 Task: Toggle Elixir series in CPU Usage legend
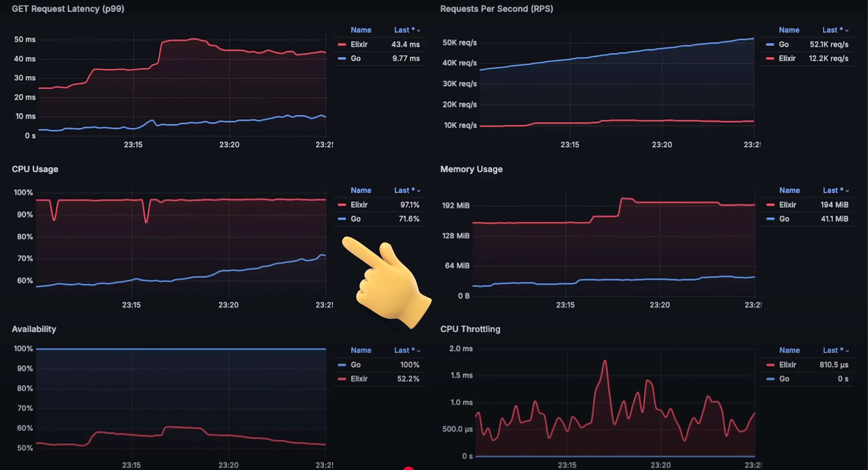(359, 205)
